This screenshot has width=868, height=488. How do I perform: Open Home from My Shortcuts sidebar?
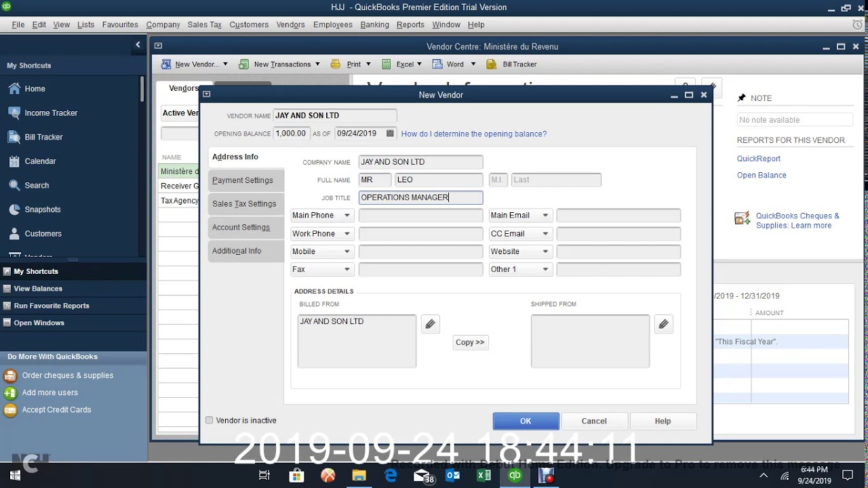tap(35, 89)
